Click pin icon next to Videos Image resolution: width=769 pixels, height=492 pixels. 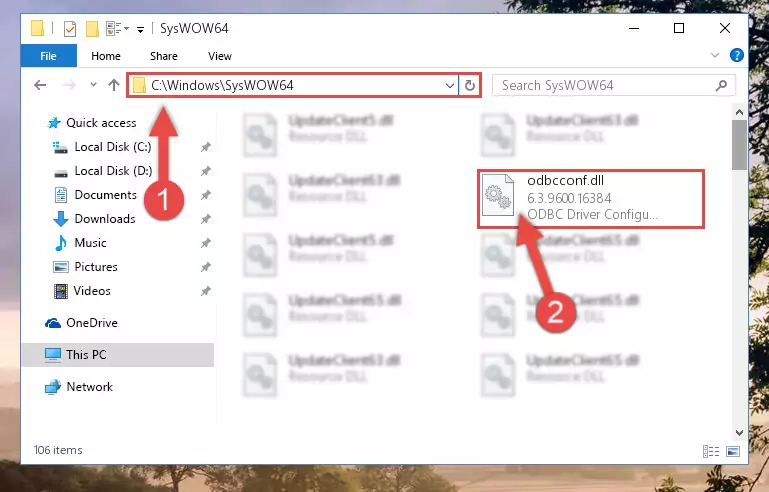(x=205, y=291)
